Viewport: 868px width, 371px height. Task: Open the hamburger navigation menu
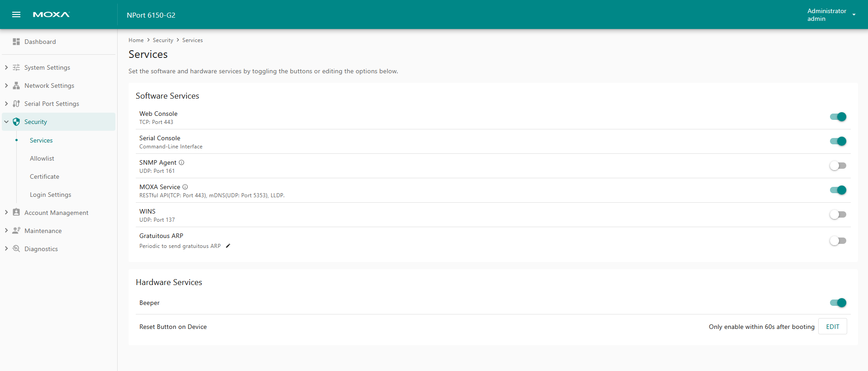[16, 14]
